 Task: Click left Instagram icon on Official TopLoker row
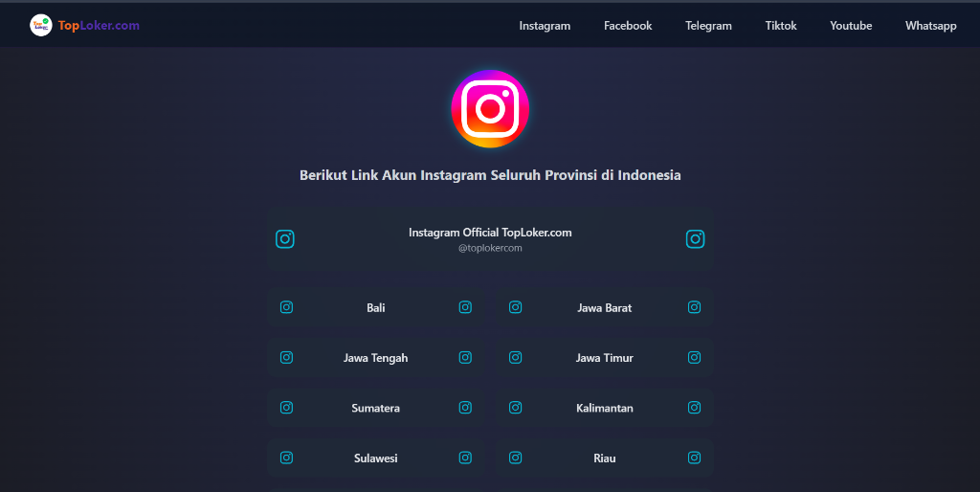coord(285,238)
